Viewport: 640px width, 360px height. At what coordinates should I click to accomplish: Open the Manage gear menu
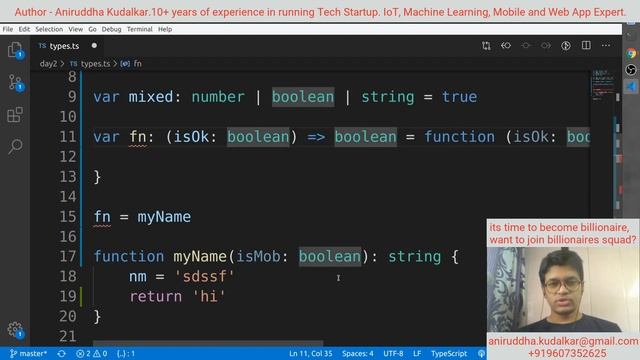[x=15, y=329]
